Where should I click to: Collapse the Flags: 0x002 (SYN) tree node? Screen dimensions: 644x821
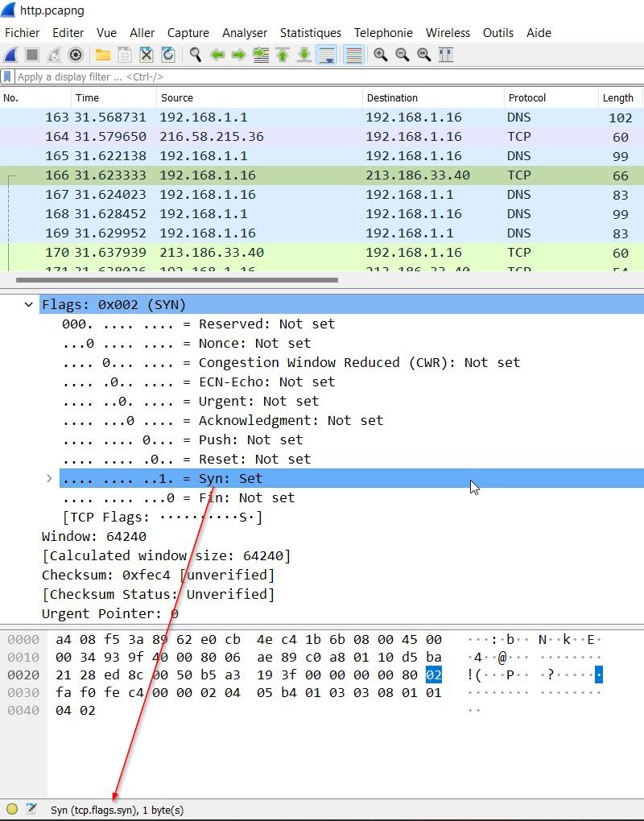[28, 305]
